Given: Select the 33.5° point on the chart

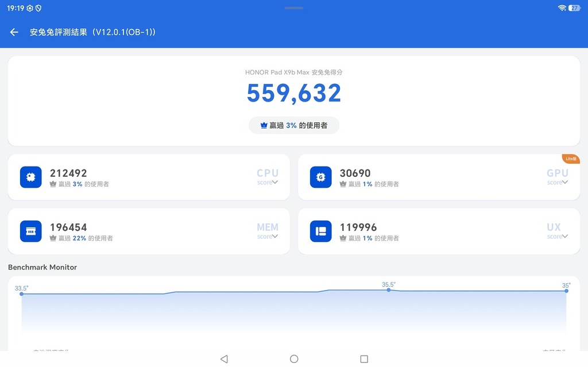Looking at the screenshot, I should tap(22, 294).
